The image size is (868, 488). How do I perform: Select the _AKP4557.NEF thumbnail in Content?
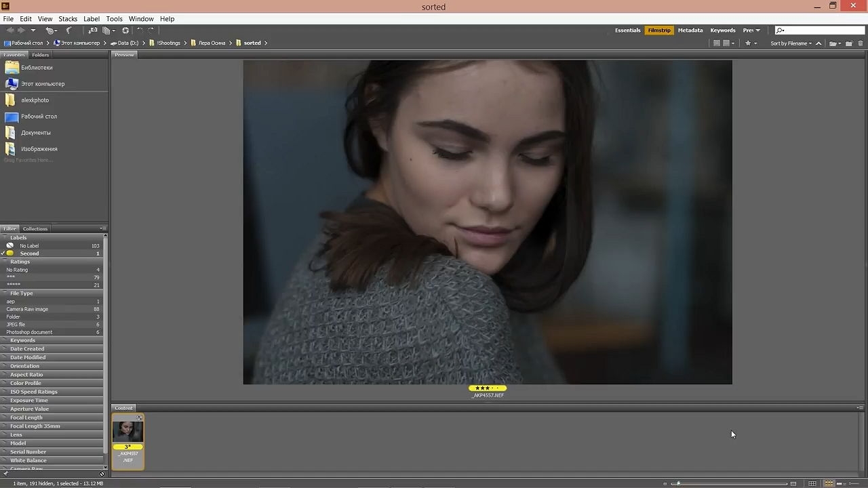point(128,442)
